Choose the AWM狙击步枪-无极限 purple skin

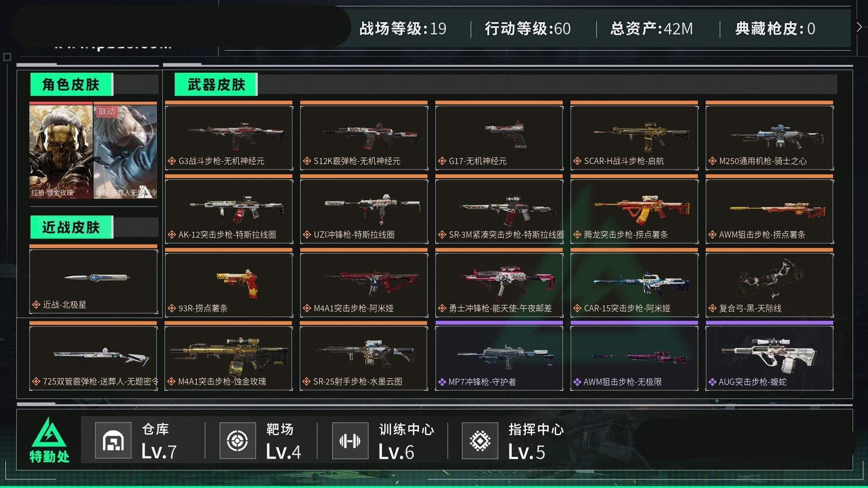coord(634,358)
